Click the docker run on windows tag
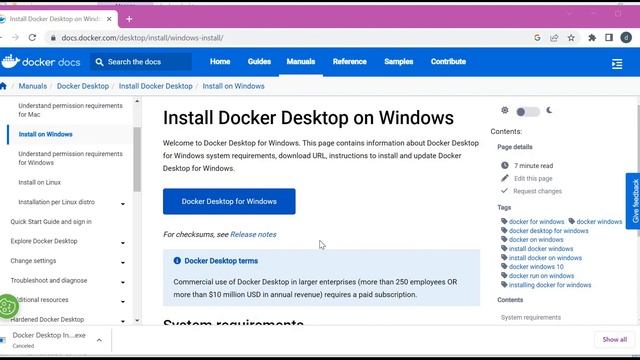 (x=541, y=276)
